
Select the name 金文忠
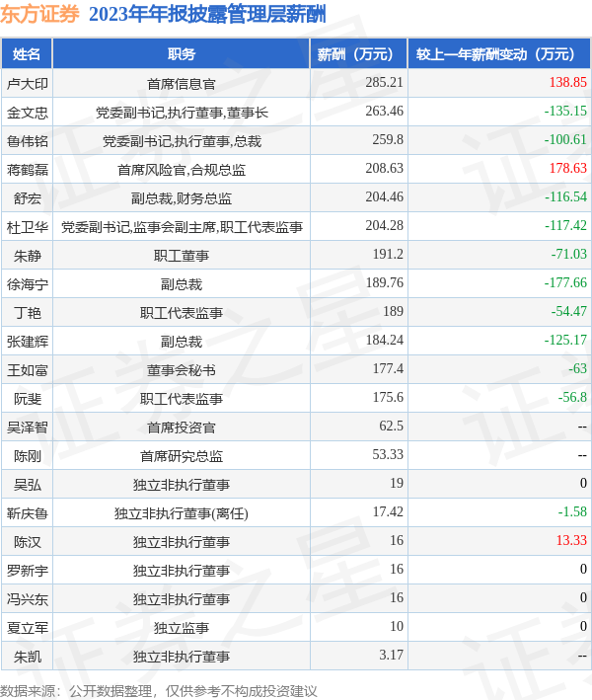tap(28, 113)
